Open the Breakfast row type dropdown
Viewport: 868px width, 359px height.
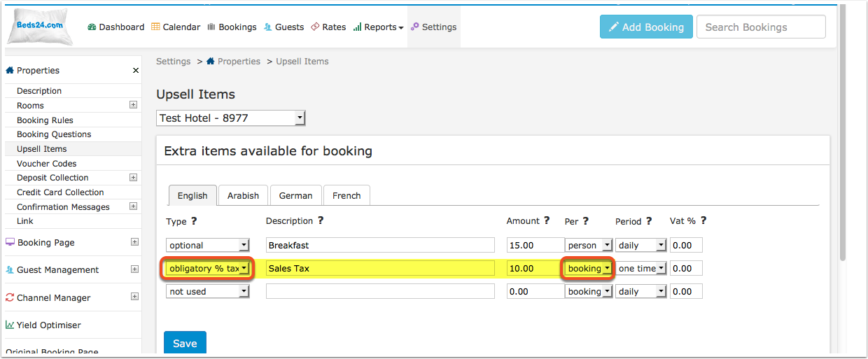[x=208, y=246]
